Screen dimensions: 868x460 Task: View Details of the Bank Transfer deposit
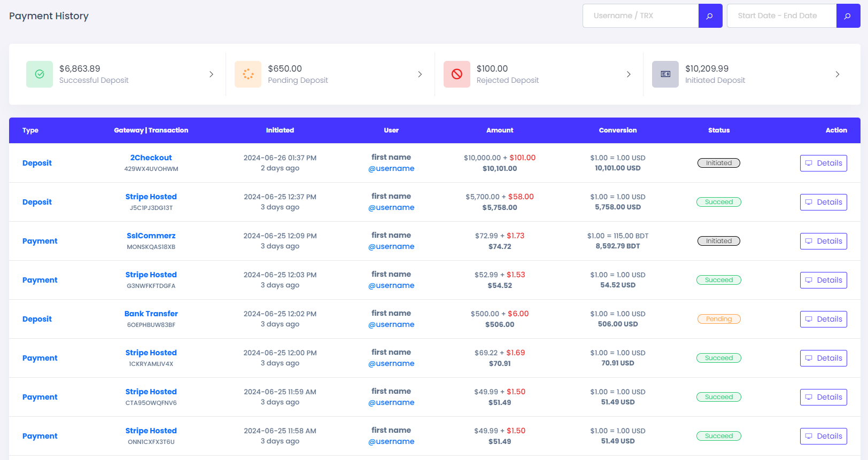823,319
